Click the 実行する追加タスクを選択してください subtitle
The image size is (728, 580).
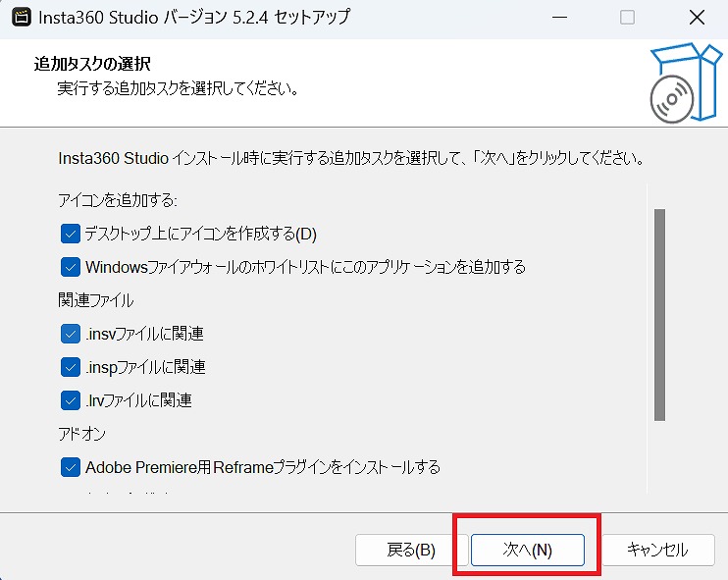(x=178, y=87)
